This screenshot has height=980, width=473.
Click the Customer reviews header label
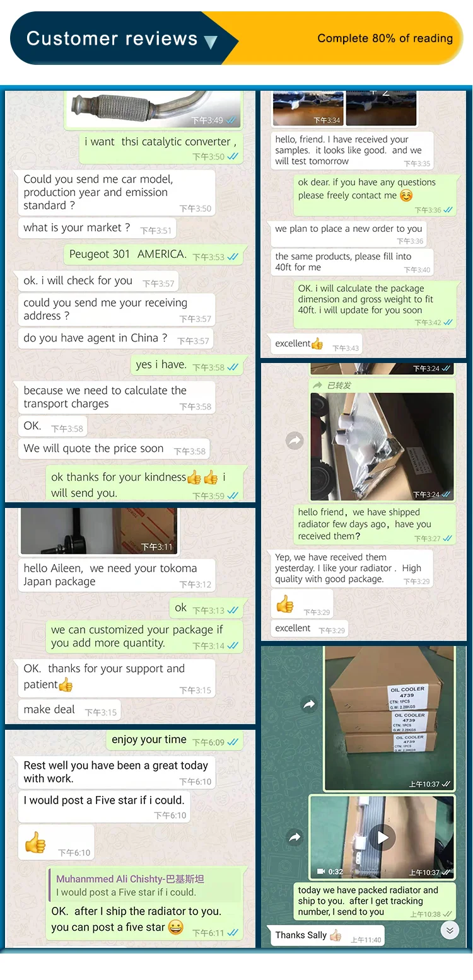tap(112, 38)
